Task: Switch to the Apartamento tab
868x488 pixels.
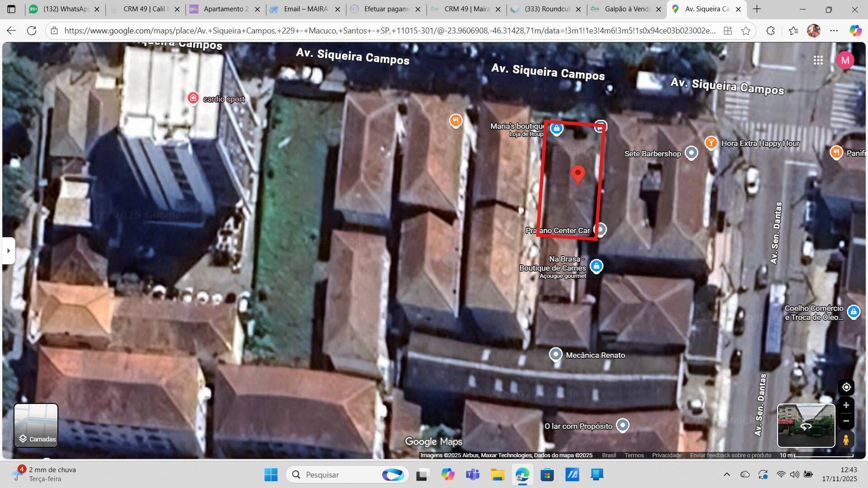Action: [x=225, y=9]
